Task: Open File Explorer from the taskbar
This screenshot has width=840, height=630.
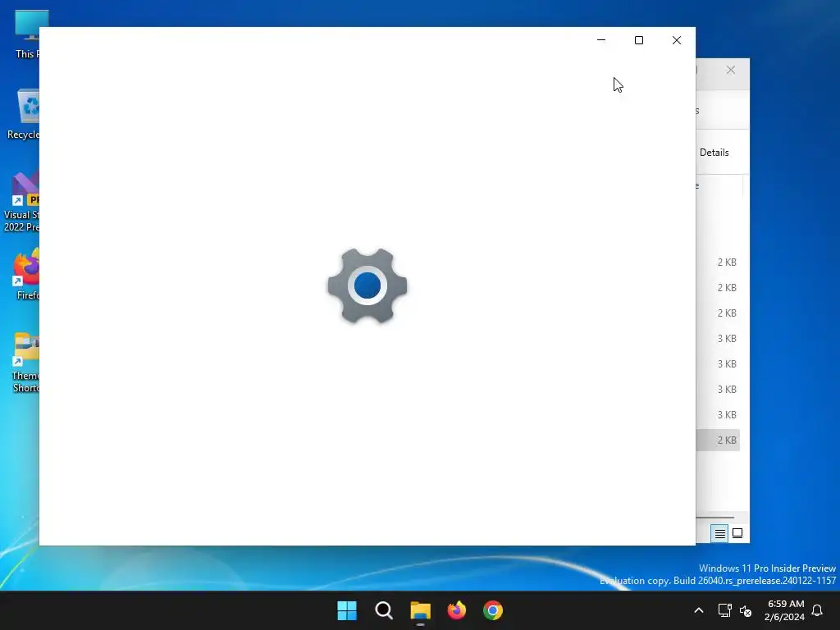Action: click(421, 610)
